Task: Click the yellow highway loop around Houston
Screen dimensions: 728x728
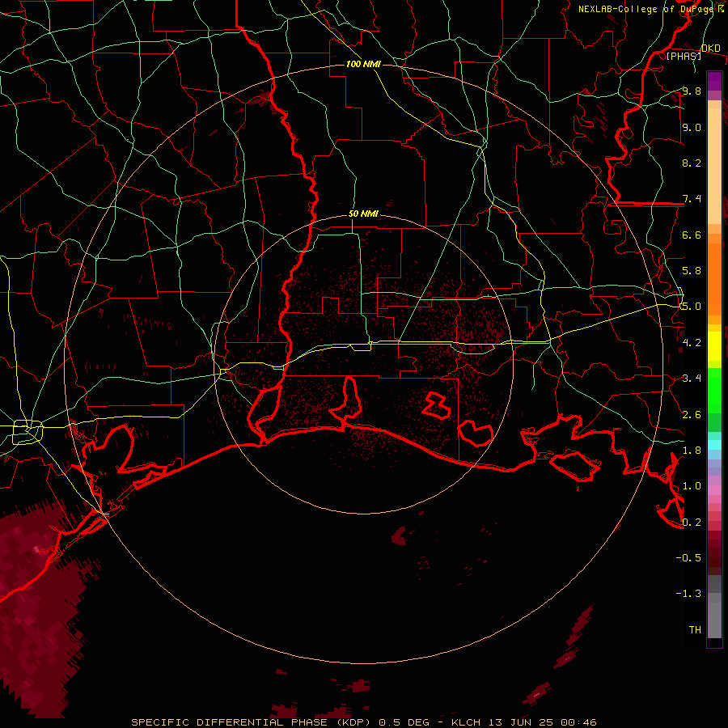Action: [28, 432]
